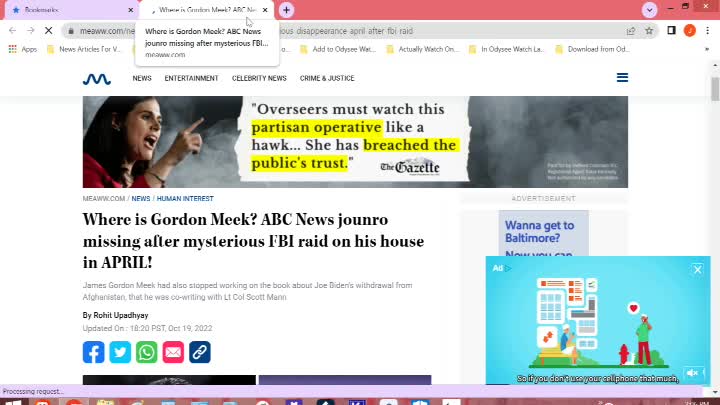Open the ENTERTAINMENT menu item
The height and width of the screenshot is (405, 720).
click(x=191, y=78)
